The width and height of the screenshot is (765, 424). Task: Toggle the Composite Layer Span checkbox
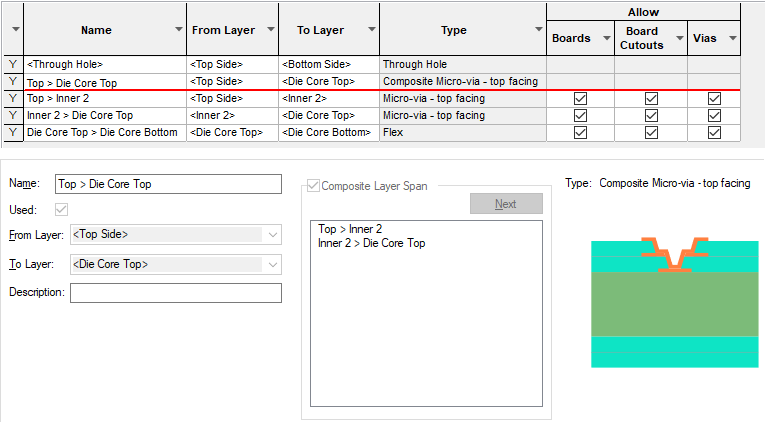pos(315,185)
